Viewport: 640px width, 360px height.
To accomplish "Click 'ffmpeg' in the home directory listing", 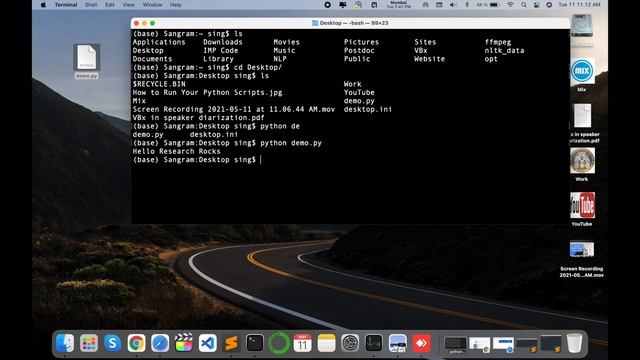I will point(498,42).
